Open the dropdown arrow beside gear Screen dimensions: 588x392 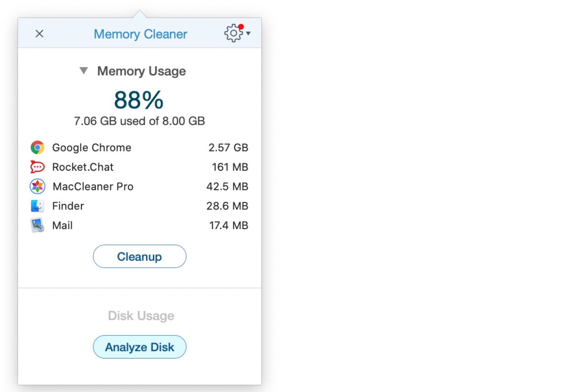[248, 34]
